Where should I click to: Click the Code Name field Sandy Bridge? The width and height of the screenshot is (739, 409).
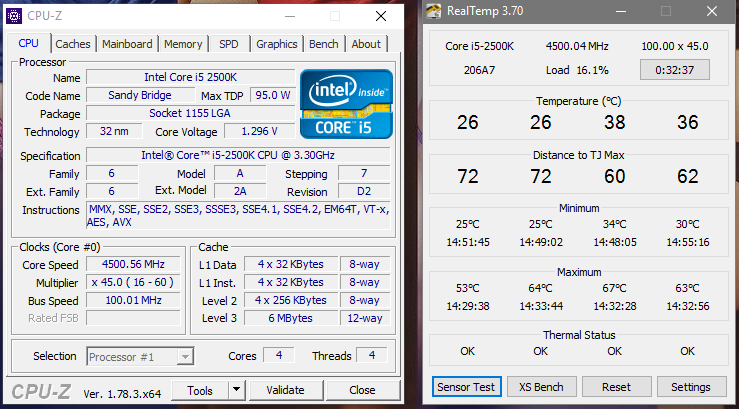click(x=140, y=95)
